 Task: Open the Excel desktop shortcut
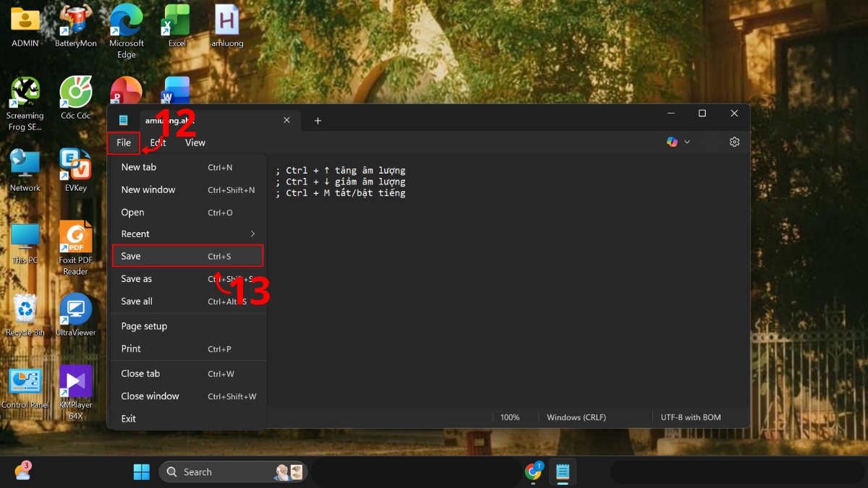click(x=176, y=26)
